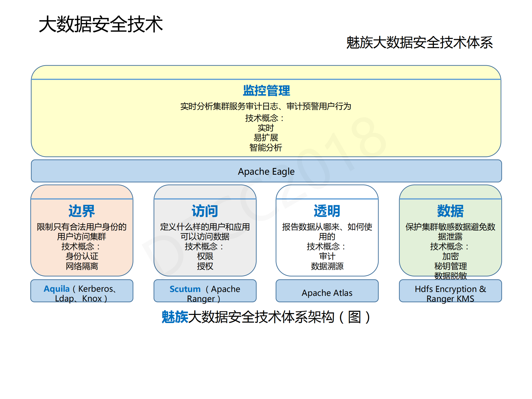This screenshot has height=399, width=532.
Task: Click the 权限 text inside 访问 box
Action: pyautogui.click(x=205, y=256)
